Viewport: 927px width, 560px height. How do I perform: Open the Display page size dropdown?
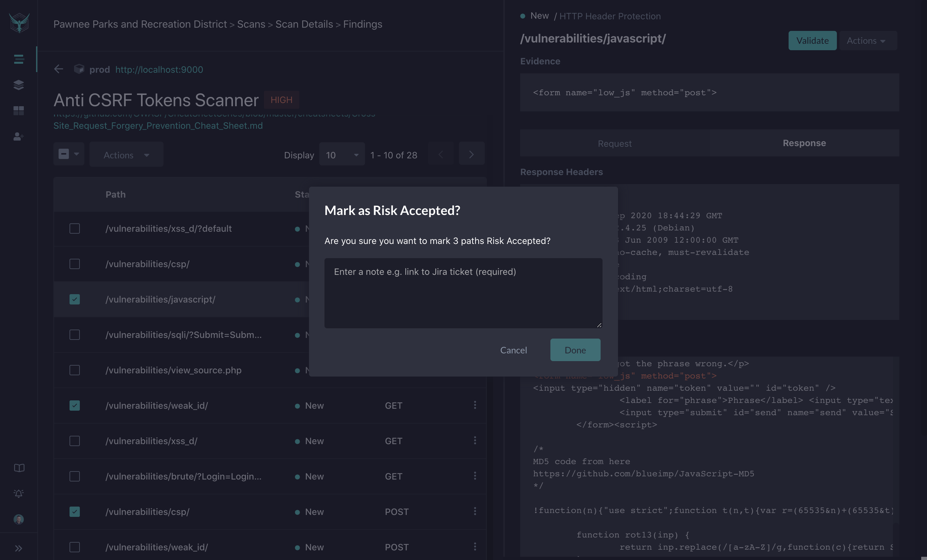click(x=341, y=154)
